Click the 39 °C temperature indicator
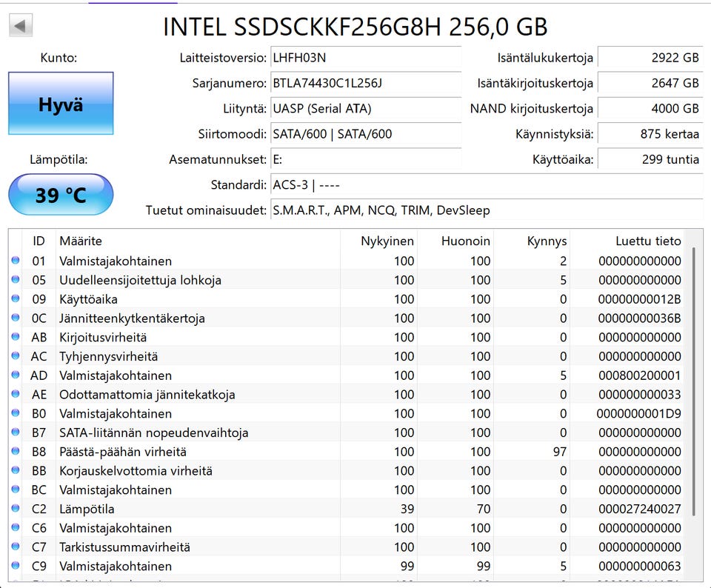 61,195
